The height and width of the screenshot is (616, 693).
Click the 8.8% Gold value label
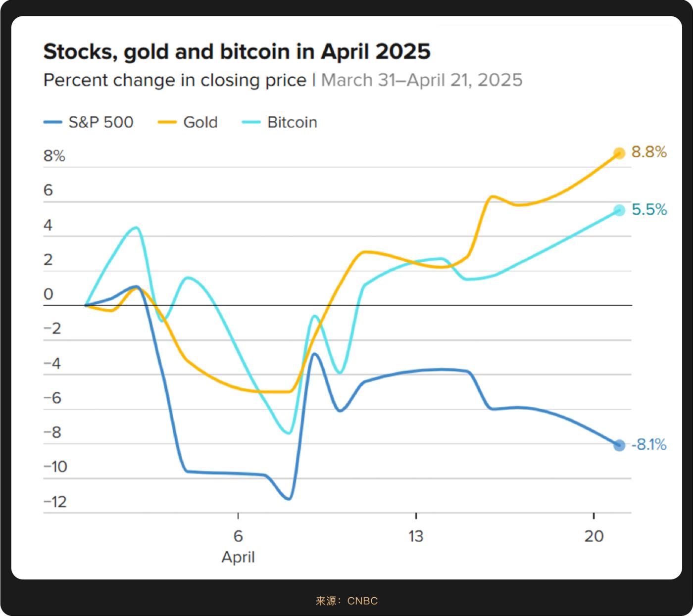tap(649, 152)
